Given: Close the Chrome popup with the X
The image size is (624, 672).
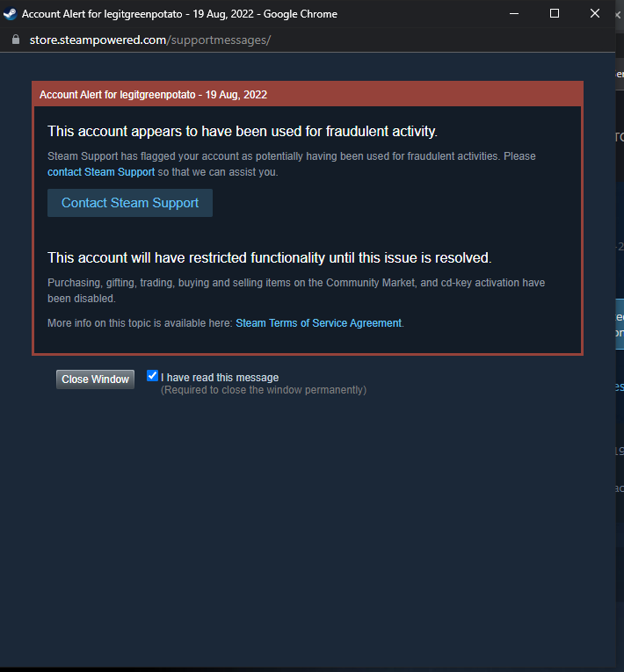Looking at the screenshot, I should pos(594,14).
